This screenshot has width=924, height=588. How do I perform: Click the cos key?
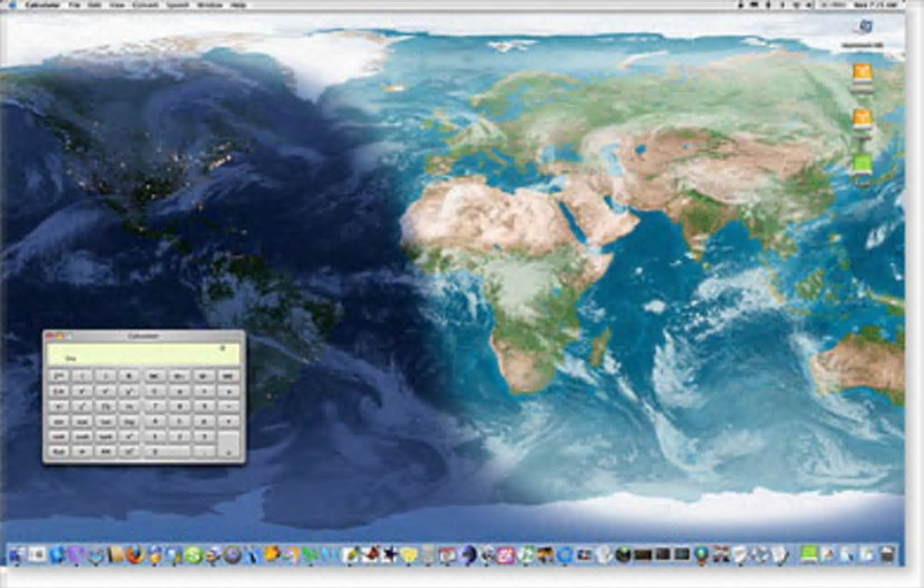82,421
